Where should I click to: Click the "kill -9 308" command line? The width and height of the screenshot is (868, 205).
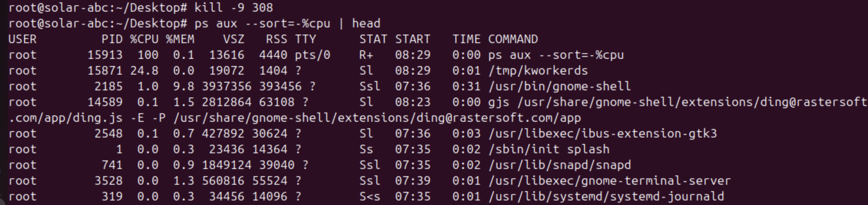click(x=233, y=8)
